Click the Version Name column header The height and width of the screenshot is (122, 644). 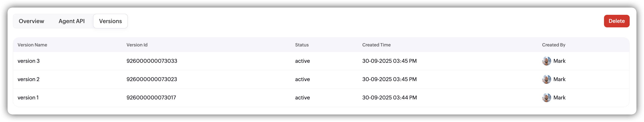coord(32,45)
